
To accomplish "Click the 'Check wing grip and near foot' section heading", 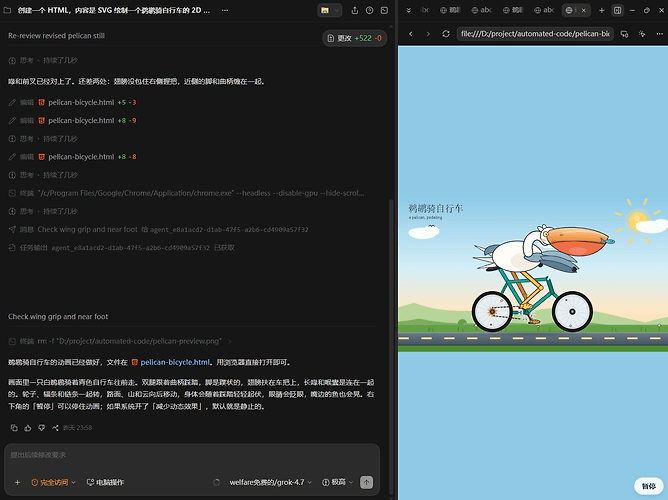I will tap(58, 316).
